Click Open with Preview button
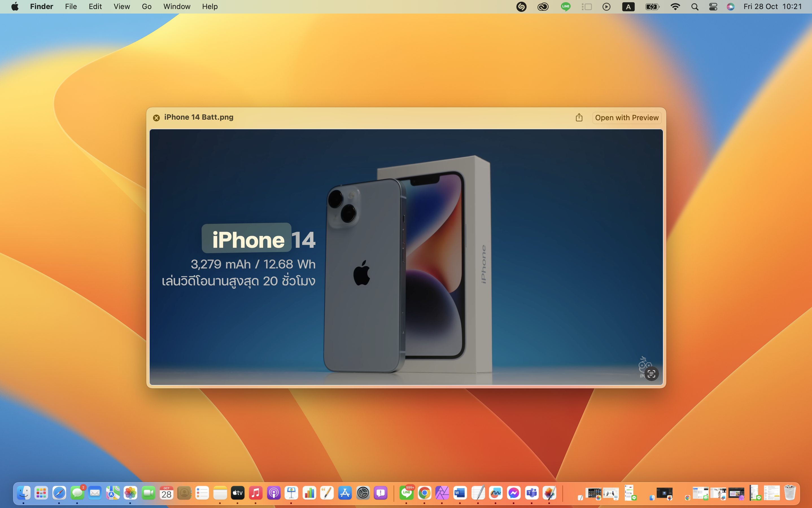 coord(627,118)
